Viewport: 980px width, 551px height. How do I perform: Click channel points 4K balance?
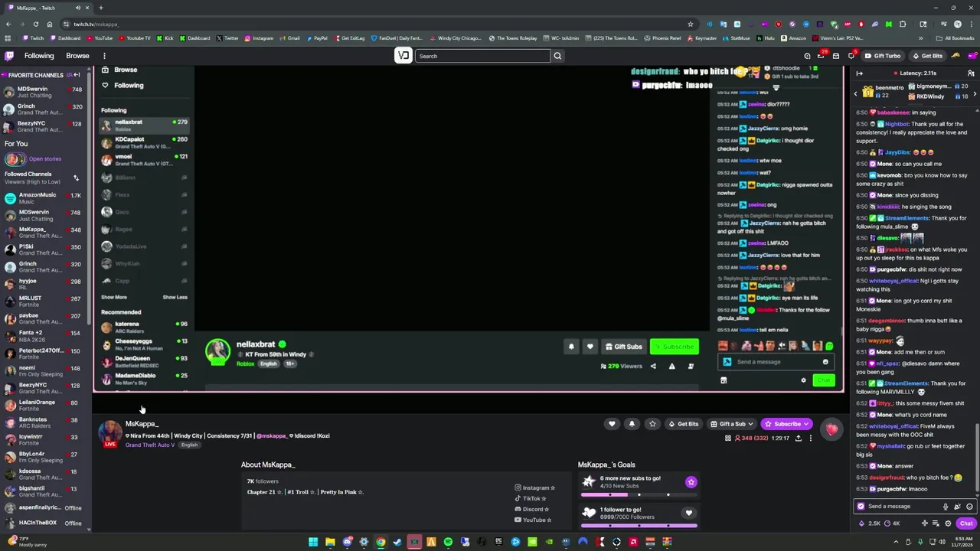coord(893,523)
